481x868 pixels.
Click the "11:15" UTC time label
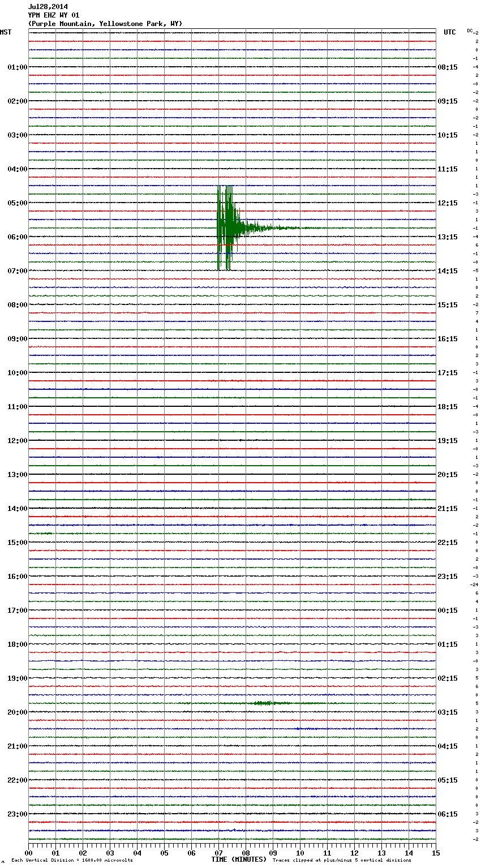tap(448, 169)
